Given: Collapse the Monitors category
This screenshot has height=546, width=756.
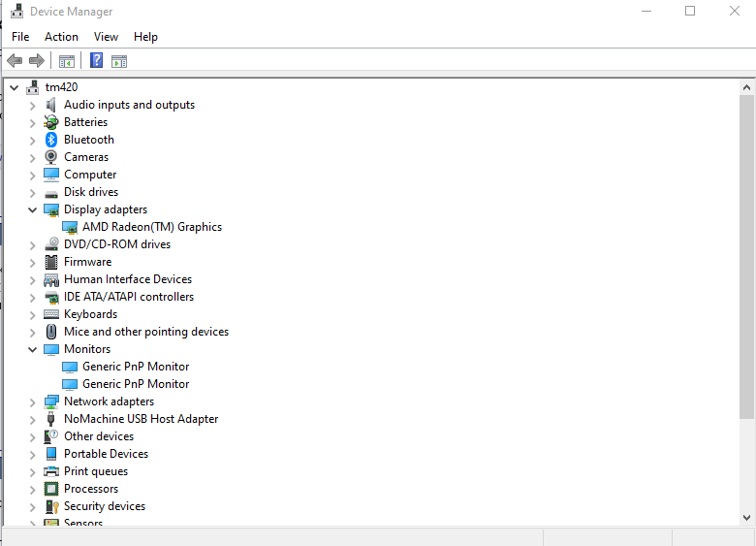Looking at the screenshot, I should pos(32,349).
